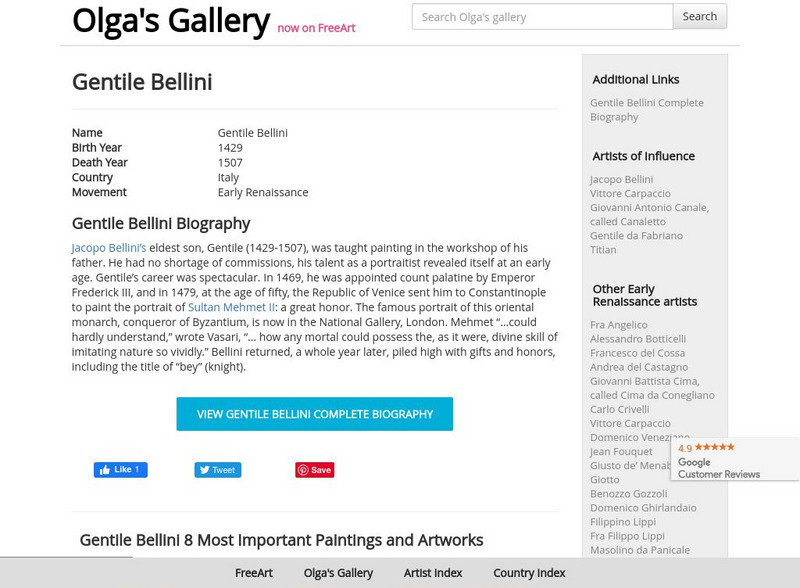Open Artist Index in the bottom navigation
800x588 pixels.
pos(432,573)
